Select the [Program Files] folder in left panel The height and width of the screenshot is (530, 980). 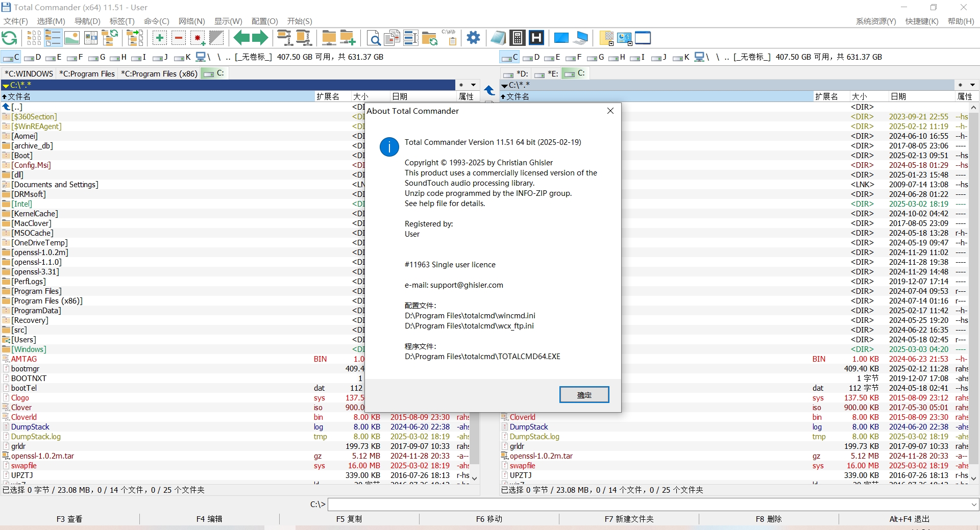pyautogui.click(x=36, y=291)
